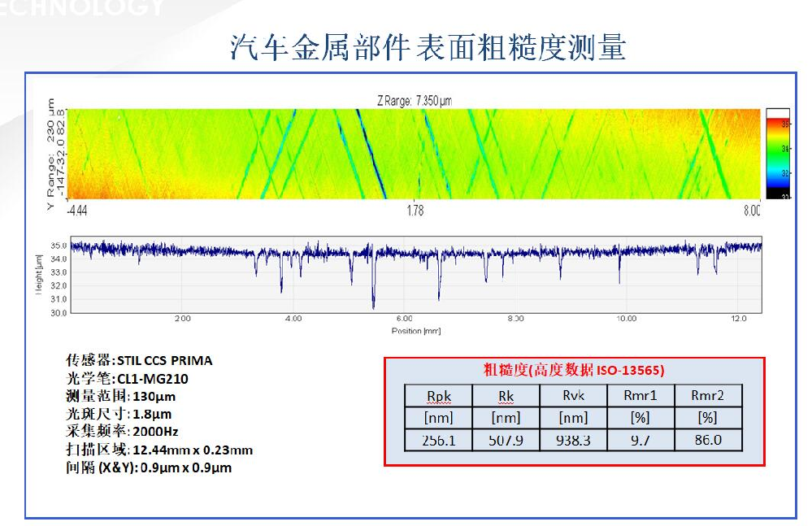
Task: Click the 507.9 value cell
Action: point(506,440)
